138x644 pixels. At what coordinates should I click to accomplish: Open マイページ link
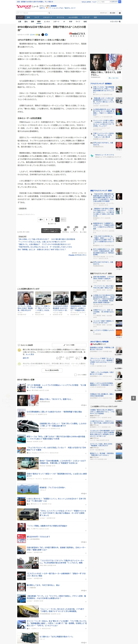click(103, 13)
